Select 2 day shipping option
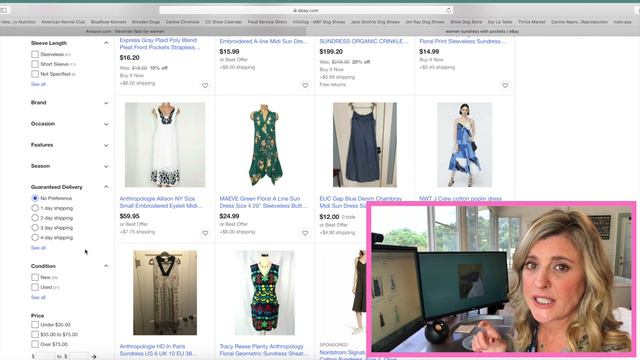The height and width of the screenshot is (360, 640). (x=35, y=218)
